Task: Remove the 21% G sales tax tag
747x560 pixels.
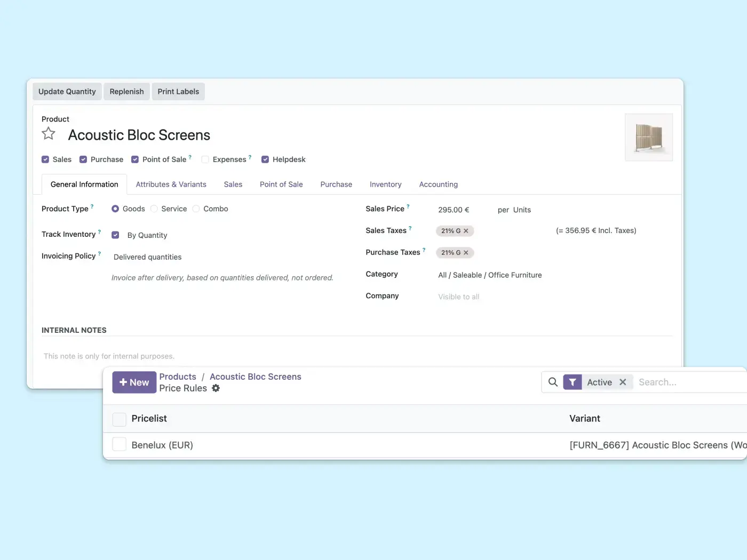Action: pos(466,231)
